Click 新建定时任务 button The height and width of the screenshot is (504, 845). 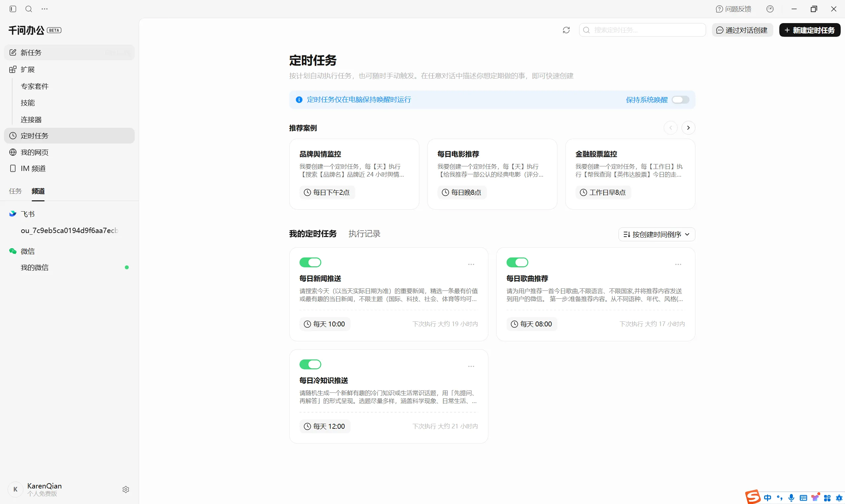click(x=809, y=30)
